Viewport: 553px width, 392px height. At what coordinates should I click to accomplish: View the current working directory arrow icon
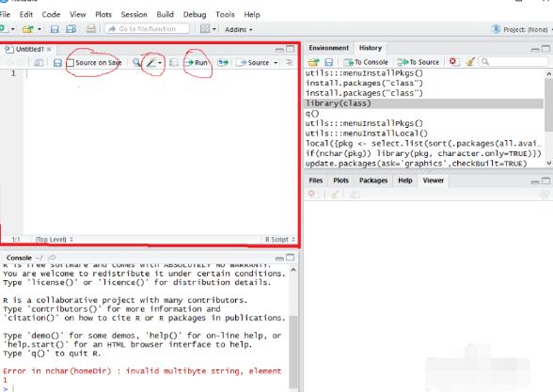click(x=52, y=258)
